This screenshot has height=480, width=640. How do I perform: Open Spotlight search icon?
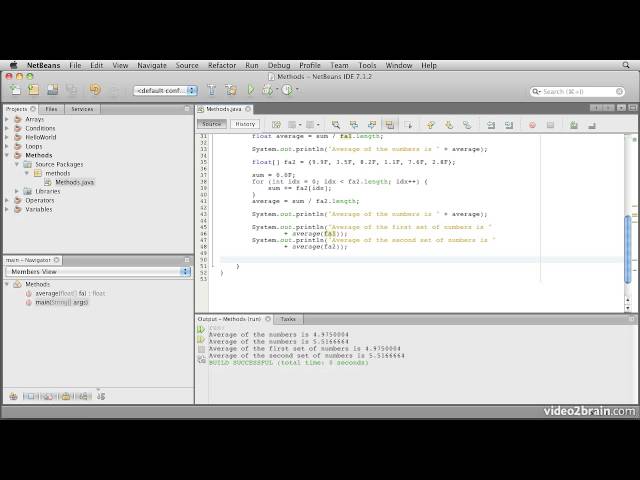coord(626,65)
